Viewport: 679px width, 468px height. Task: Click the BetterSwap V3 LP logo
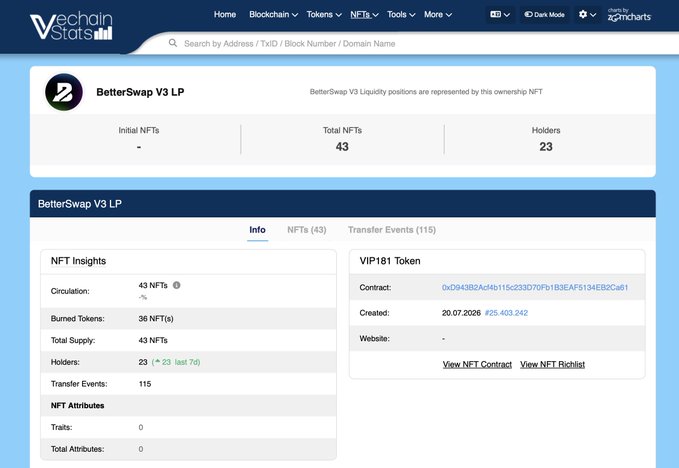pyautogui.click(x=64, y=92)
